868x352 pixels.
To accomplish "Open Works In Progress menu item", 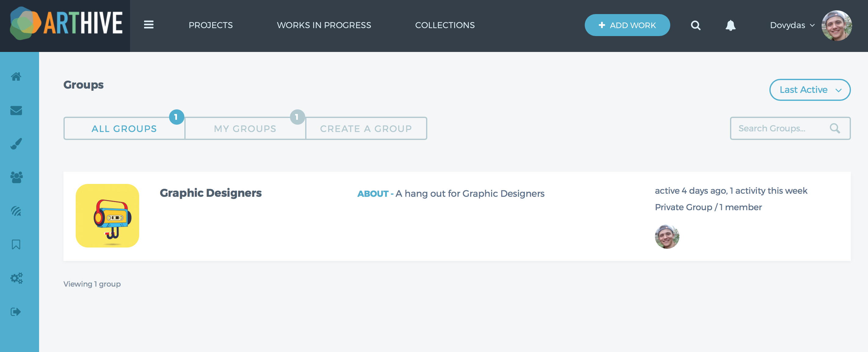I will (324, 25).
